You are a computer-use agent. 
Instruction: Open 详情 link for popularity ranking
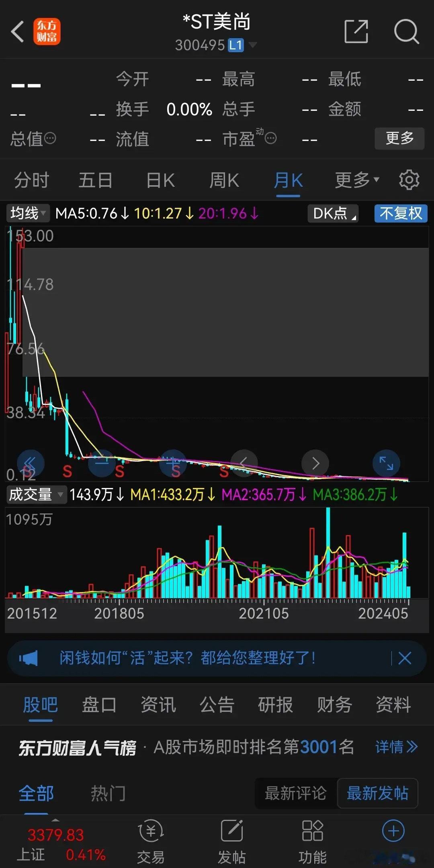point(397,747)
